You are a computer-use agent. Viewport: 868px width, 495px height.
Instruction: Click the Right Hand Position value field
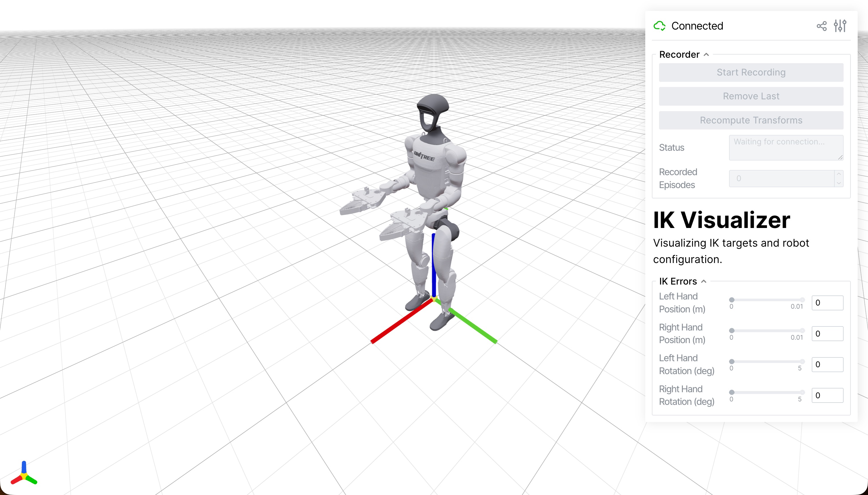click(827, 334)
